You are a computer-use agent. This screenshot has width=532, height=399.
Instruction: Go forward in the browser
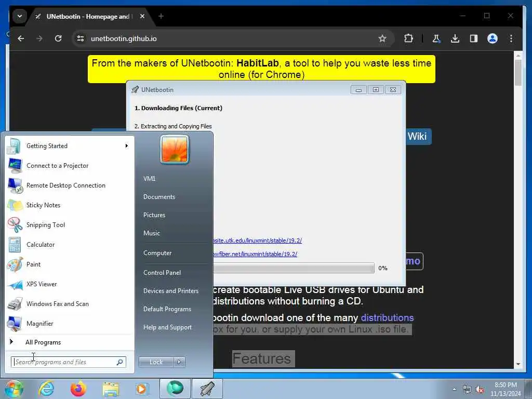[x=39, y=38]
